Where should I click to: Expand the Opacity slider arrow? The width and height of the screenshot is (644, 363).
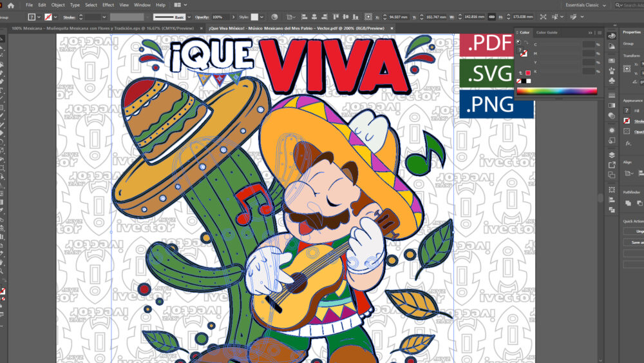click(233, 17)
